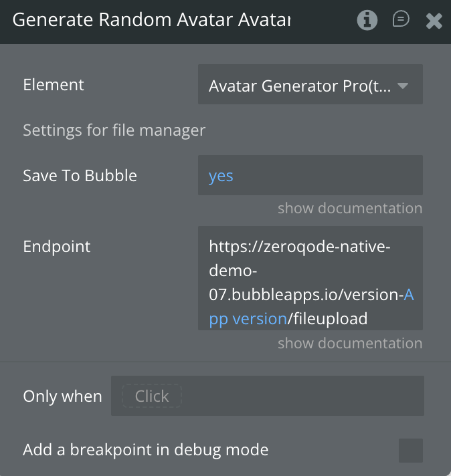Viewport: 451px width, 476px height.
Task: Show documentation for the Endpoint field
Action: 350,343
